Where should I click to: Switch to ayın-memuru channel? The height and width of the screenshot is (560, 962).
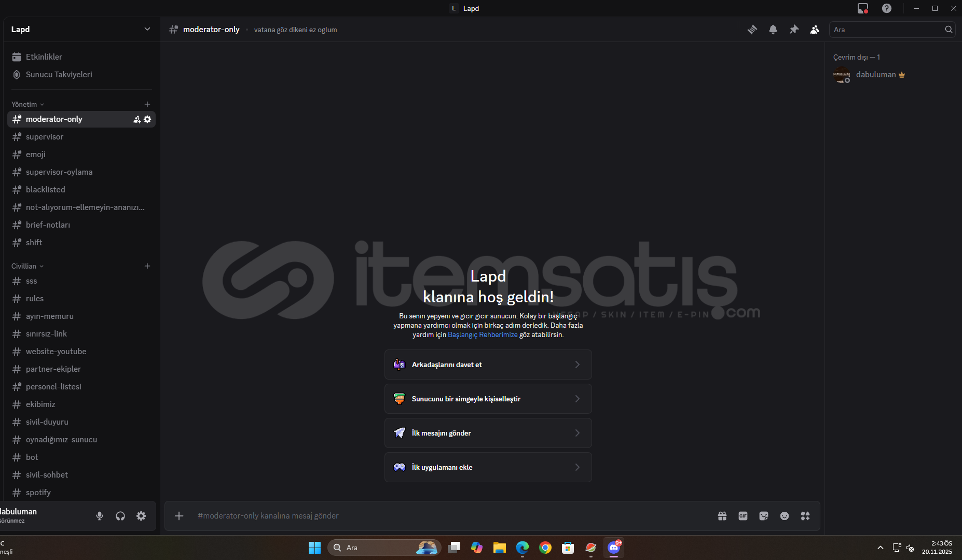[x=81, y=316]
